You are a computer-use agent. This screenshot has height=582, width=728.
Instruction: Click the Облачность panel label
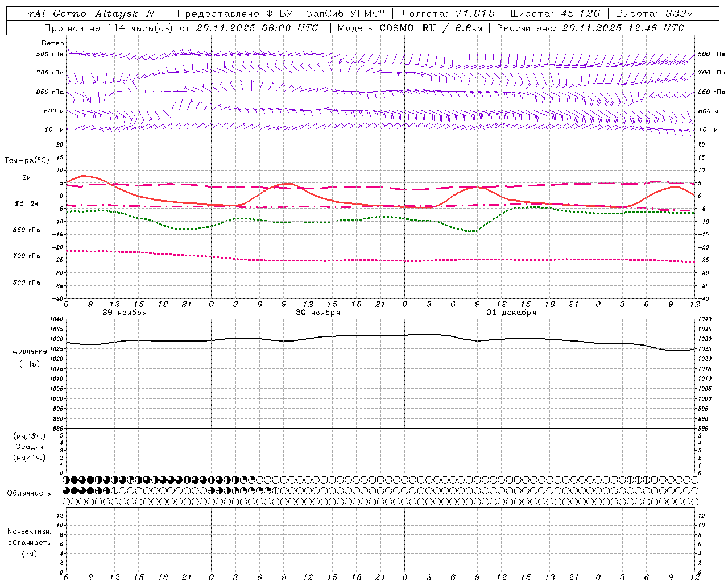(x=29, y=493)
